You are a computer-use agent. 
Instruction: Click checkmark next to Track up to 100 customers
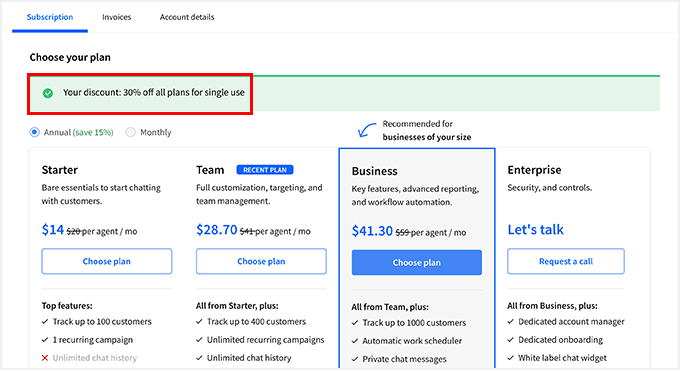click(x=45, y=321)
